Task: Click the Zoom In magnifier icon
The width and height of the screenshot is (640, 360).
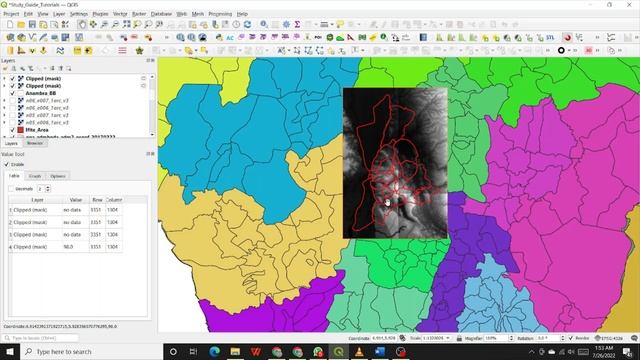Action: 104,24
